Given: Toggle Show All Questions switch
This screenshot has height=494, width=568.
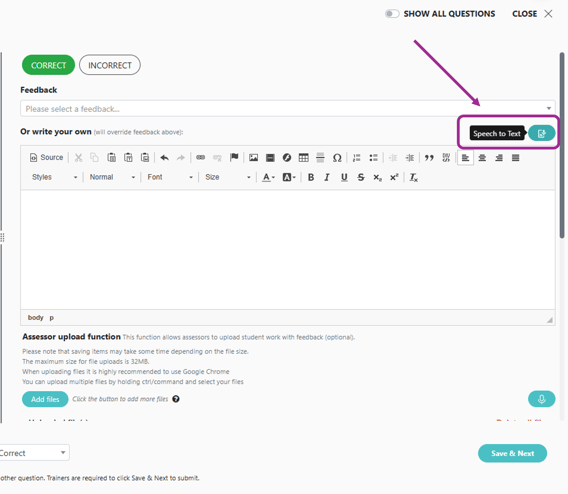Looking at the screenshot, I should [392, 14].
